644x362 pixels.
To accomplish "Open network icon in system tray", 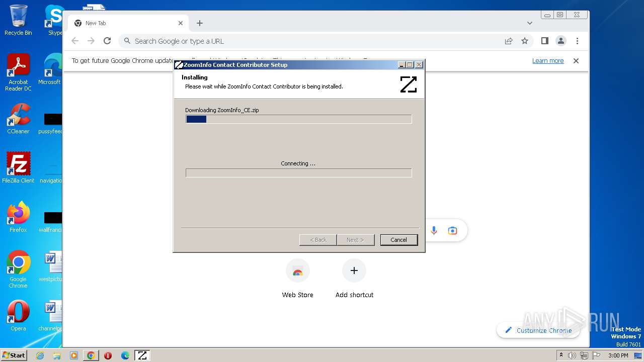I will click(x=584, y=355).
